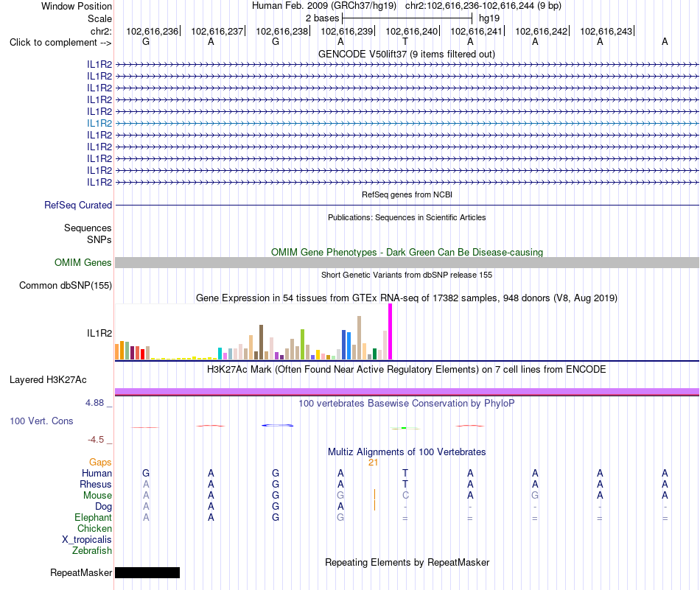
Task: Click the purple H3K27Ac signal band
Action: 407,391
